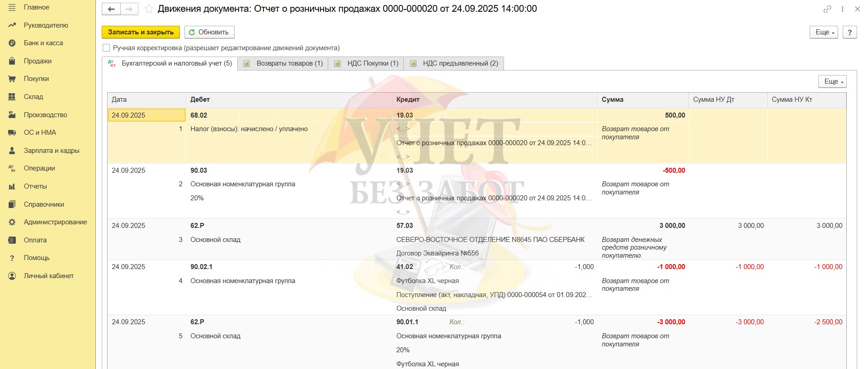Click the Оплата wallet icon
868x369 pixels.
pos(12,240)
